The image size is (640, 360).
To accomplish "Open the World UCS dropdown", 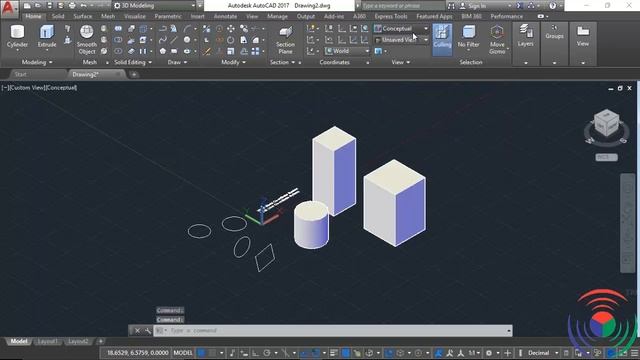I will 347,51.
